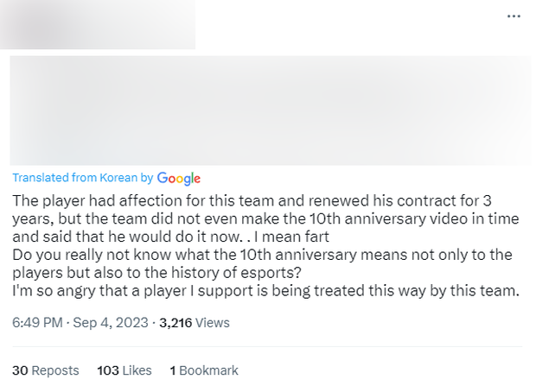The width and height of the screenshot is (536, 392).
Task: Open the blurred author profile at top
Action: coord(97,24)
